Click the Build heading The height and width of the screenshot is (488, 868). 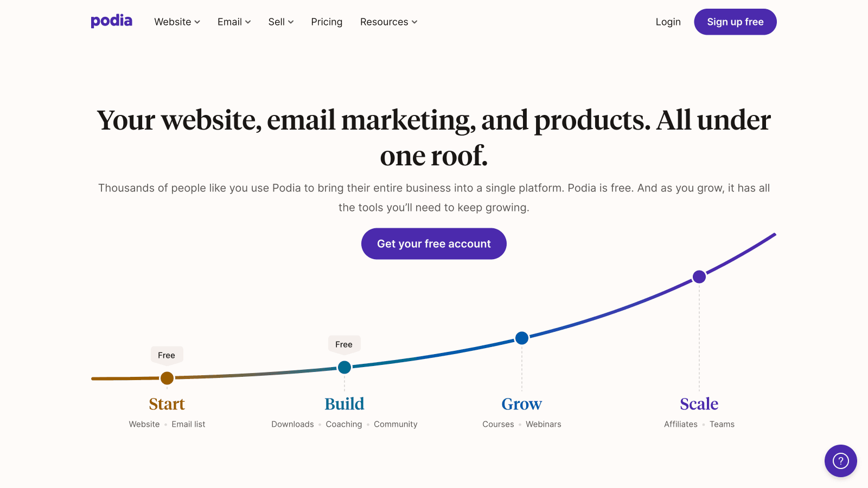coord(344,404)
